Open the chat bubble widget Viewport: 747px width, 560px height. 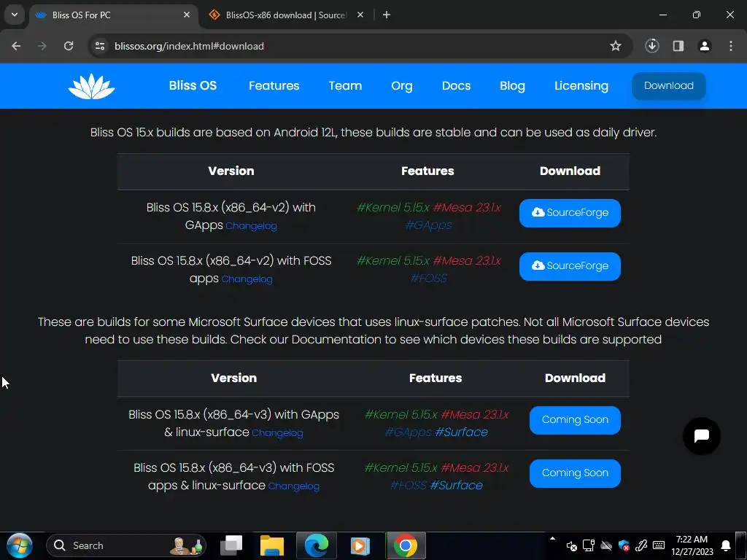pyautogui.click(x=702, y=436)
